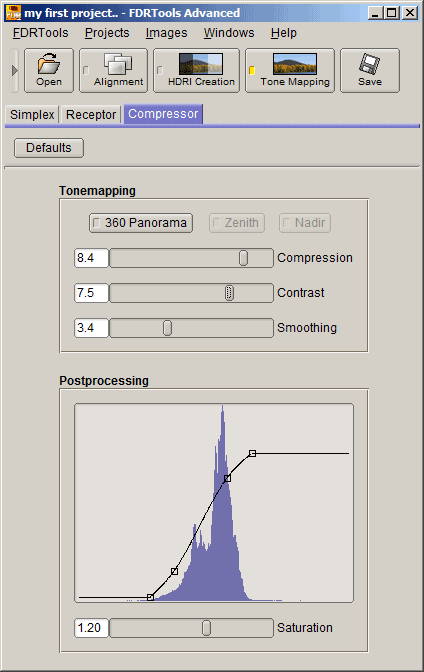Select the HDRI Creation thumbnail icon
The height and width of the screenshot is (672, 424).
(201, 64)
